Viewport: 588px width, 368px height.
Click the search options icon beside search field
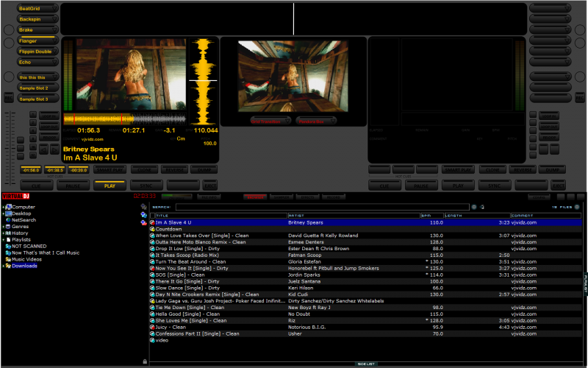(474, 207)
